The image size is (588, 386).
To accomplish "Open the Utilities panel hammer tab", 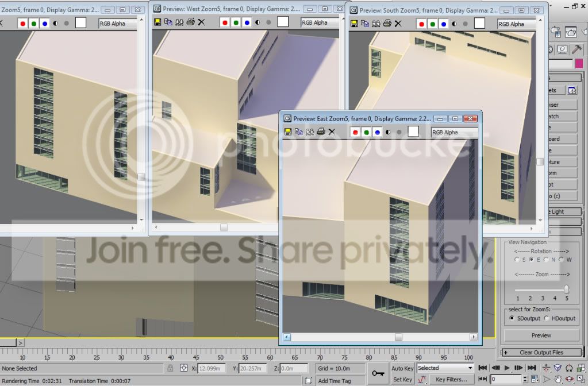I will coord(577,49).
